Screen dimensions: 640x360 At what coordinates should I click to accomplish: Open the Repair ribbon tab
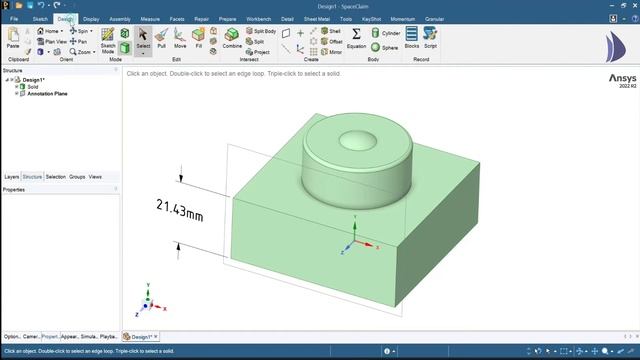click(201, 19)
